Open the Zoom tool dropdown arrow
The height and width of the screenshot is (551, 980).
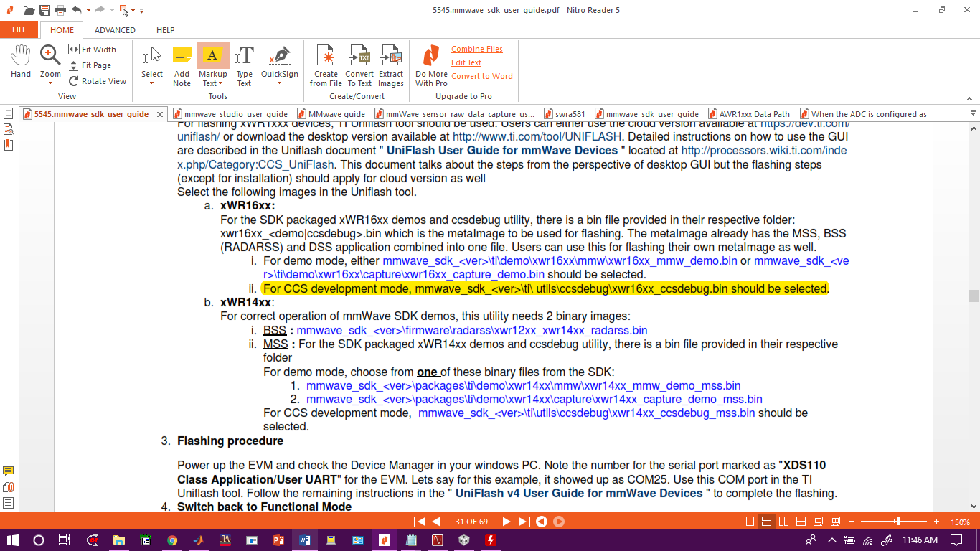[x=50, y=83]
